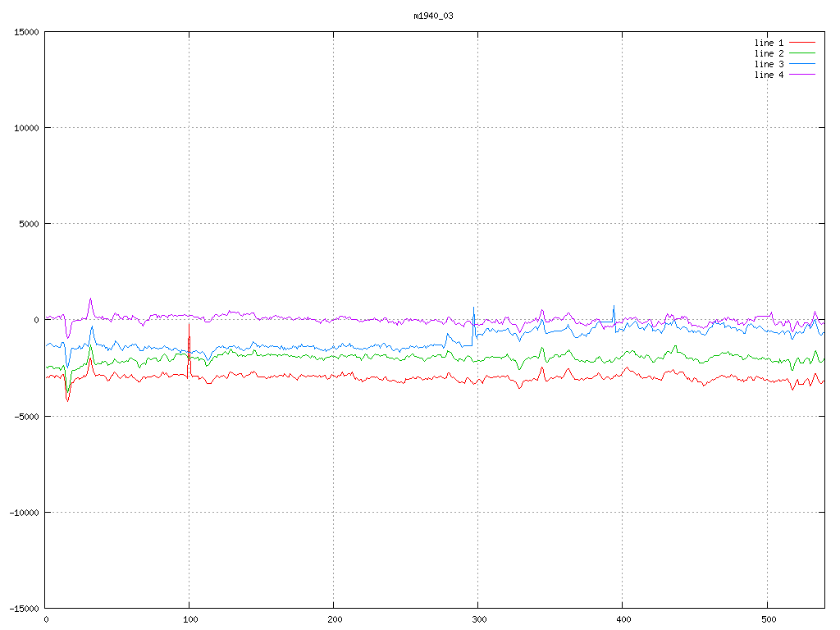Screen dimensions: 840x630
Task: Click the purple peak near x=30
Action: point(90,299)
